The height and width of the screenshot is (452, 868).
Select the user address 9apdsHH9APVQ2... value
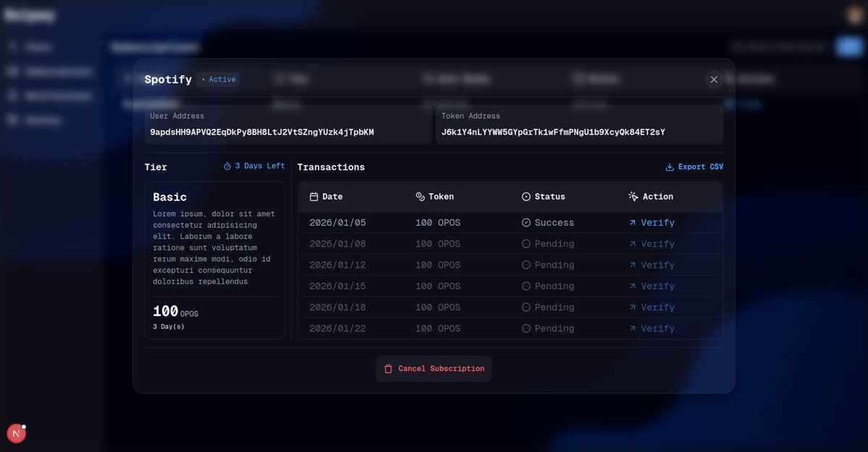click(262, 132)
